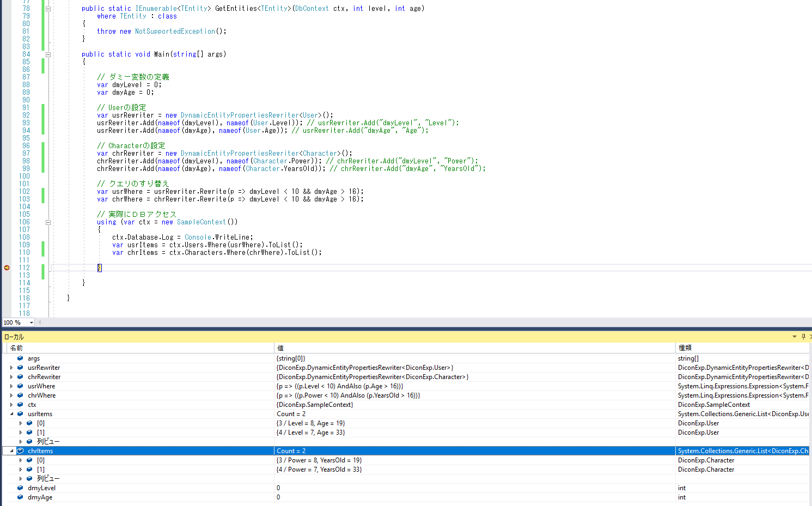Select the dmyLevel variable name
812x506 pixels.
pos(41,488)
